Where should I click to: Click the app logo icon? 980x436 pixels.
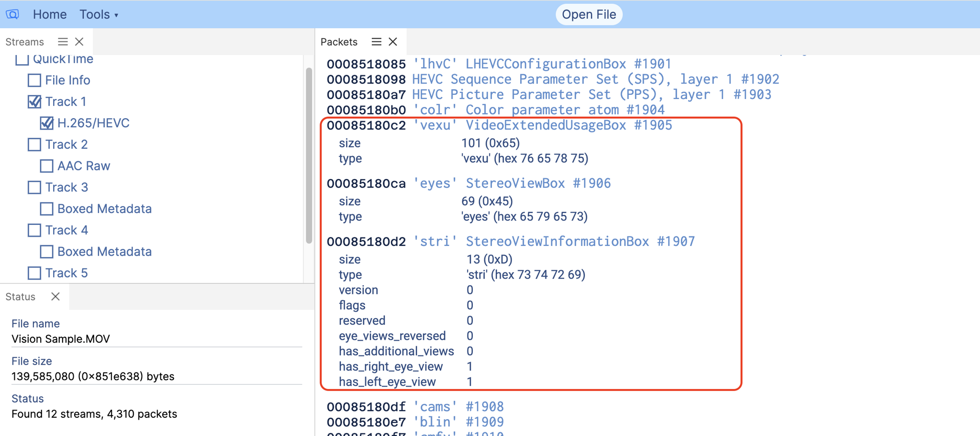tap(12, 14)
